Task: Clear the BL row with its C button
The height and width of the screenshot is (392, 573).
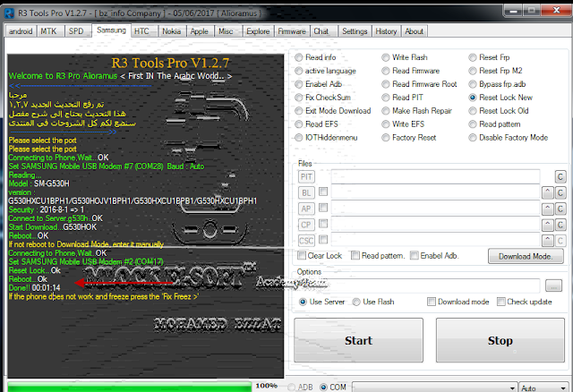Action: click(x=560, y=193)
